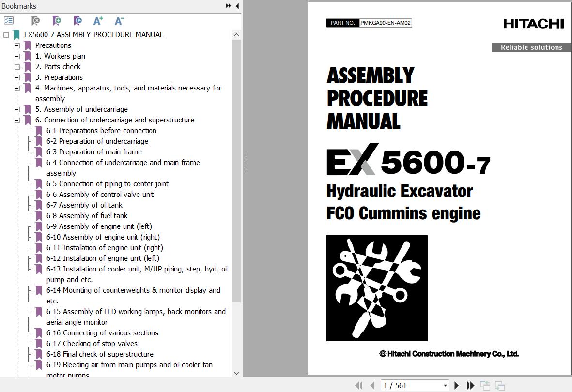Increase bookmark text size (A+)
Screen dimensions: 572x392
point(98,21)
